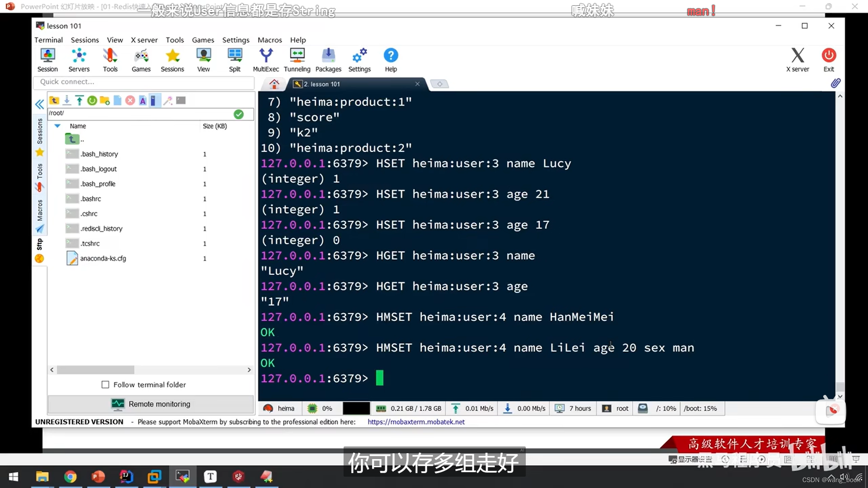868x488 pixels.
Task: Click the triangle beside Name column
Action: [x=57, y=126]
